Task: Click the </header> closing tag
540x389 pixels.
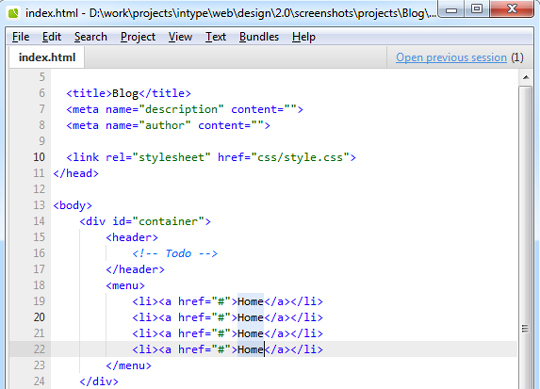Action: 135,269
